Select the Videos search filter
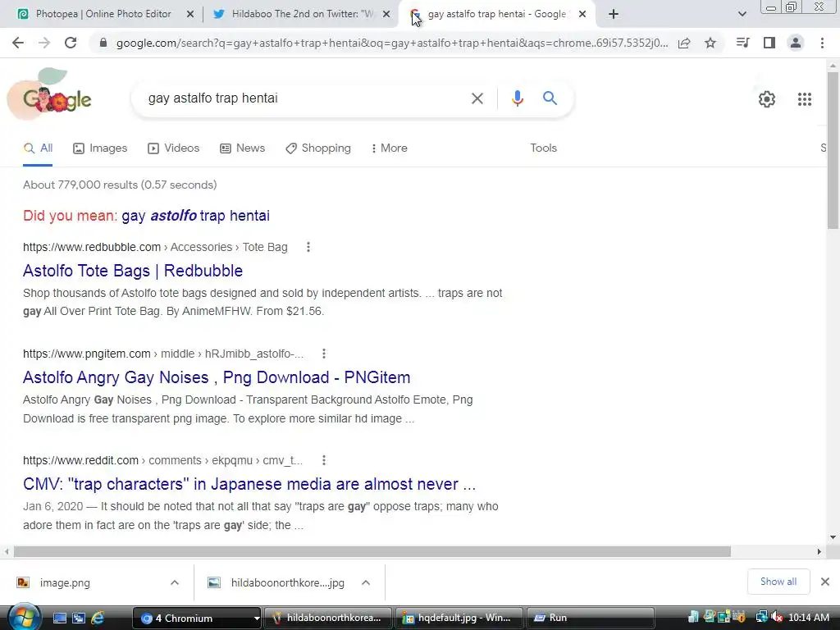 click(174, 148)
